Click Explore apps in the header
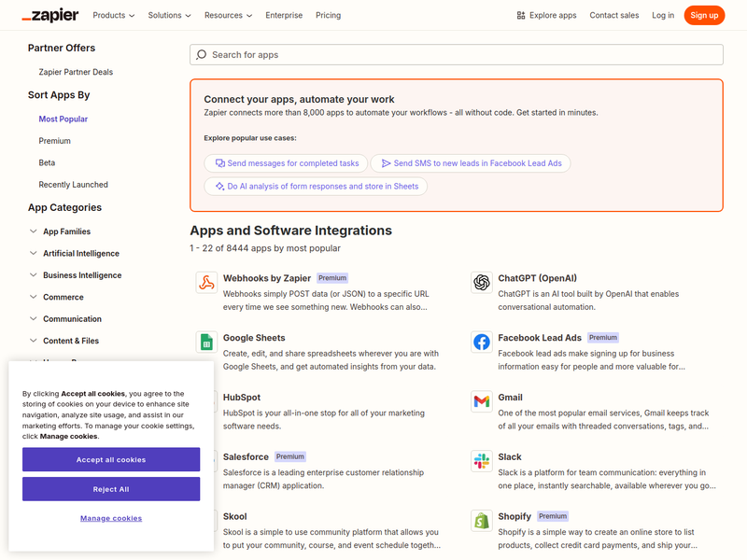The height and width of the screenshot is (560, 747). (x=546, y=15)
